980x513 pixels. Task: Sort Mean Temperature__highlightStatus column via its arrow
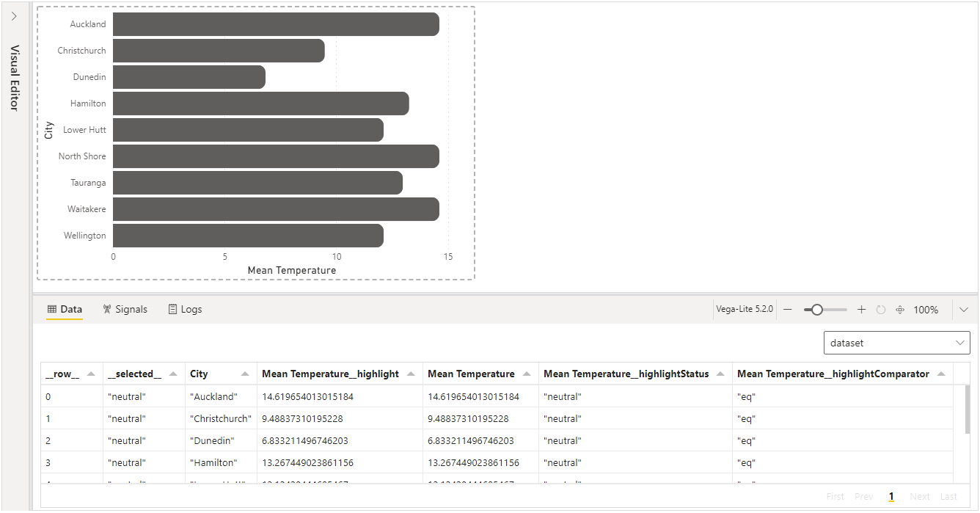[x=720, y=374]
